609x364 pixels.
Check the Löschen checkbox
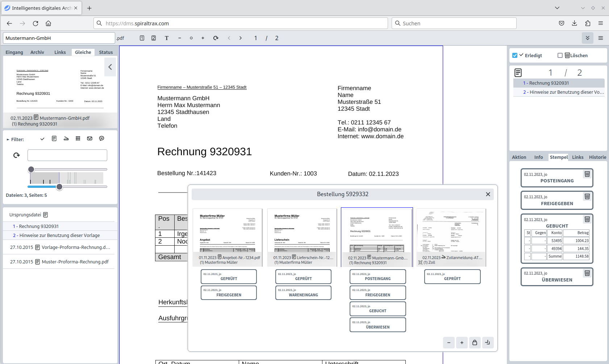pos(560,55)
